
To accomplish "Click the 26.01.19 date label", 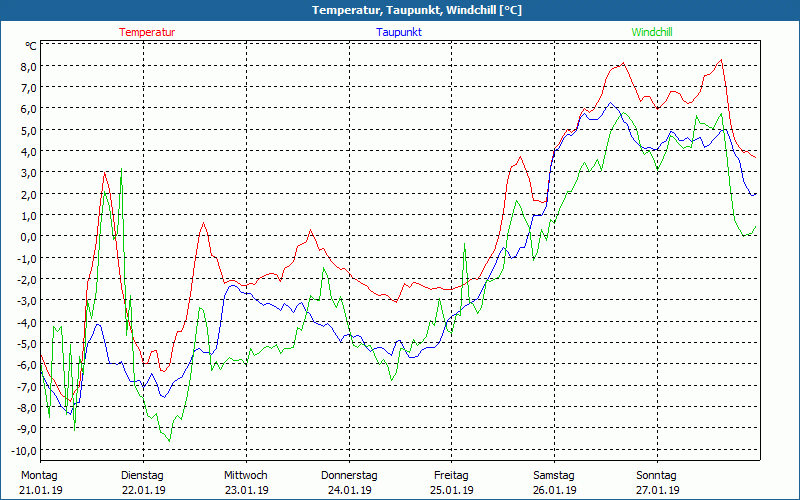I will (x=555, y=490).
